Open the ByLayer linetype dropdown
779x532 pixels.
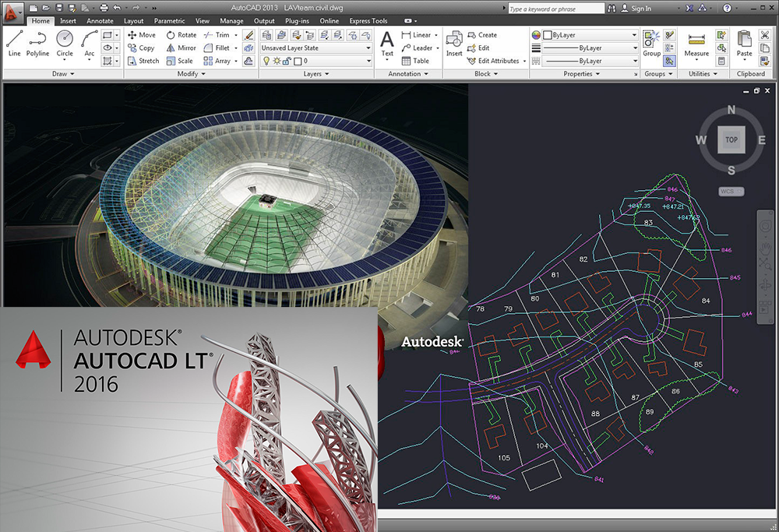click(x=590, y=61)
